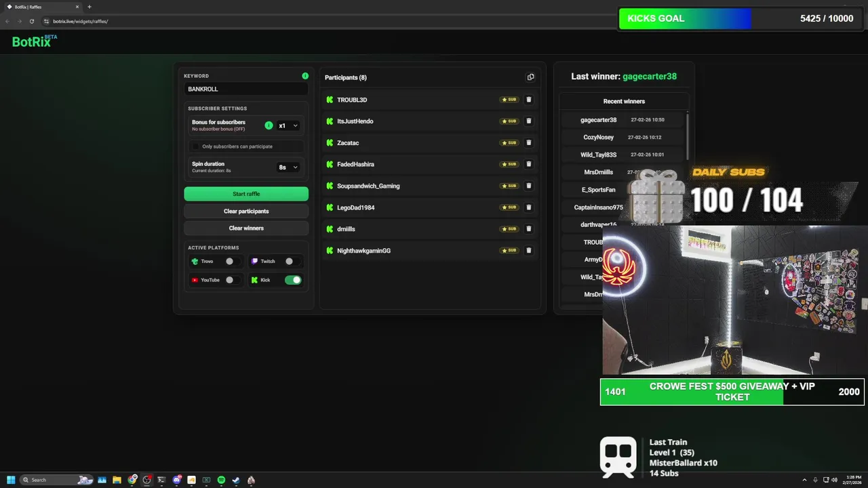Remove LegoDad1984 using trash icon
This screenshot has height=488, width=868.
pyautogui.click(x=529, y=207)
